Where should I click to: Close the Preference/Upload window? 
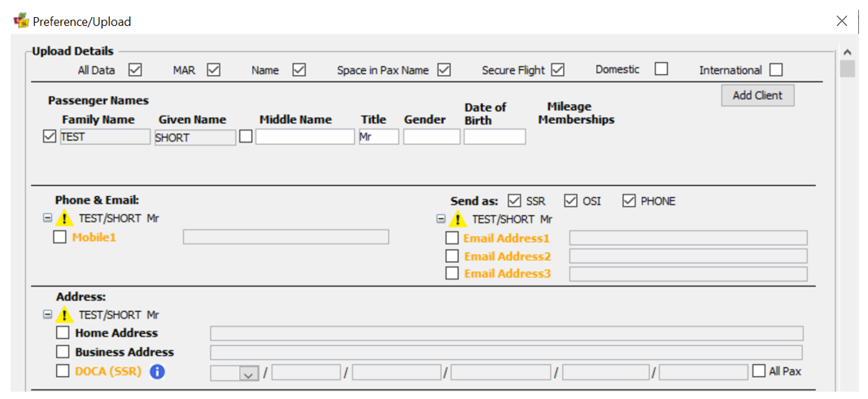[x=842, y=21]
